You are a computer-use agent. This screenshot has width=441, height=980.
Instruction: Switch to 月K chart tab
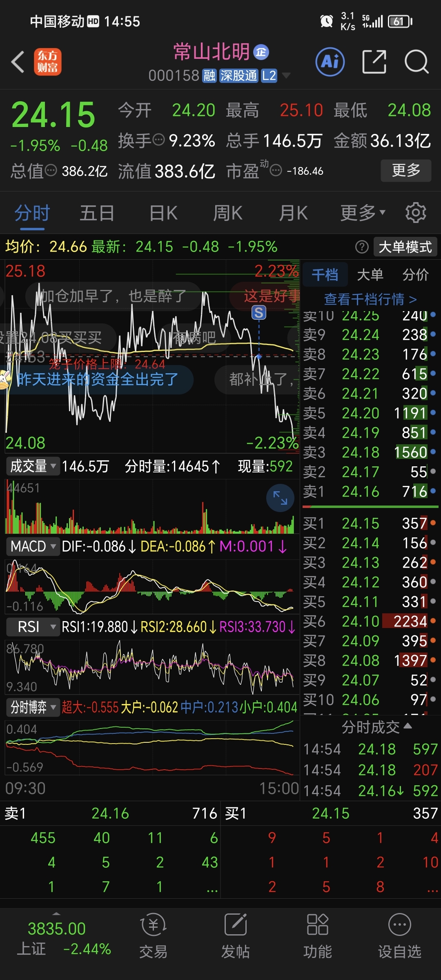(293, 213)
